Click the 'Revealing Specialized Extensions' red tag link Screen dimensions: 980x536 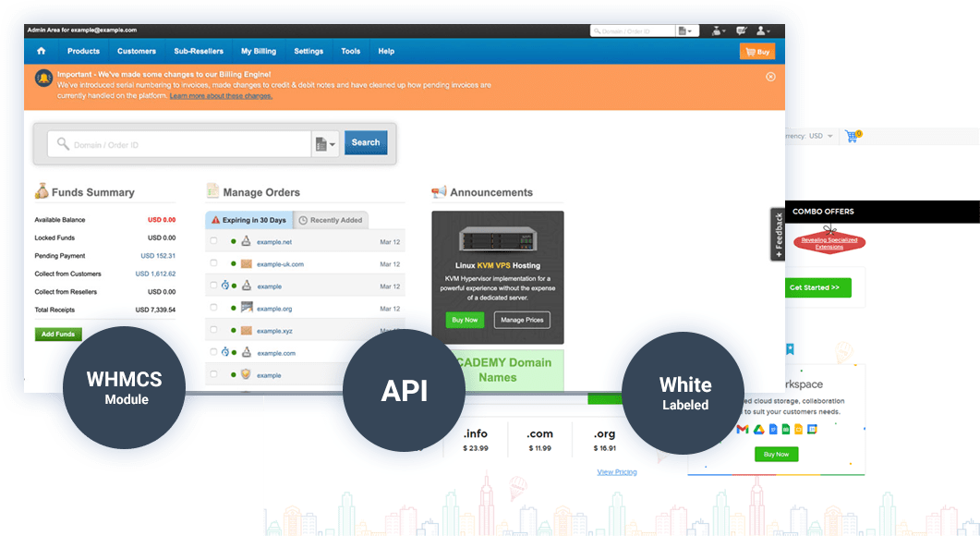829,243
